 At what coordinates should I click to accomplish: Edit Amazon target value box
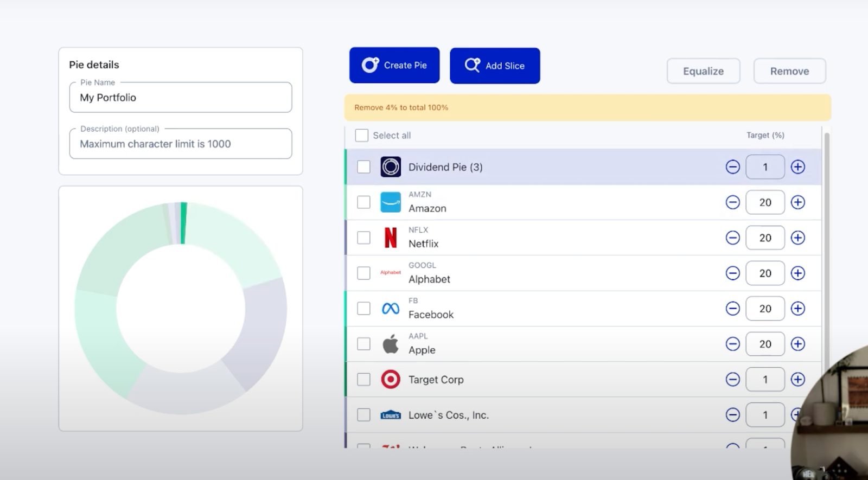click(765, 202)
